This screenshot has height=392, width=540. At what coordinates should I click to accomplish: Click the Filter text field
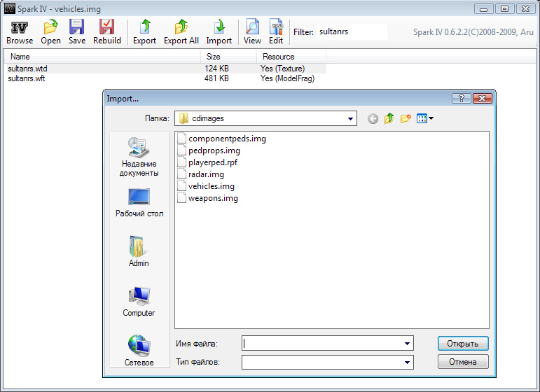352,32
